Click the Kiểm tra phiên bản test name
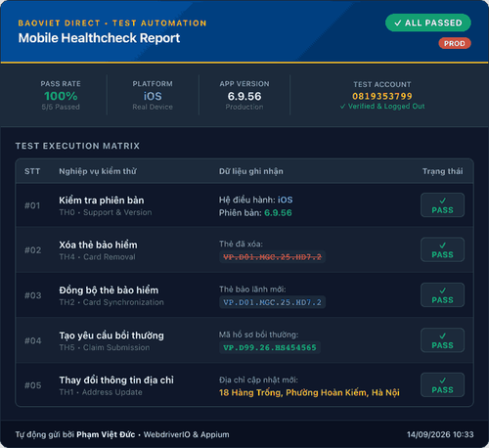This screenshot has height=448, width=489. click(102, 201)
